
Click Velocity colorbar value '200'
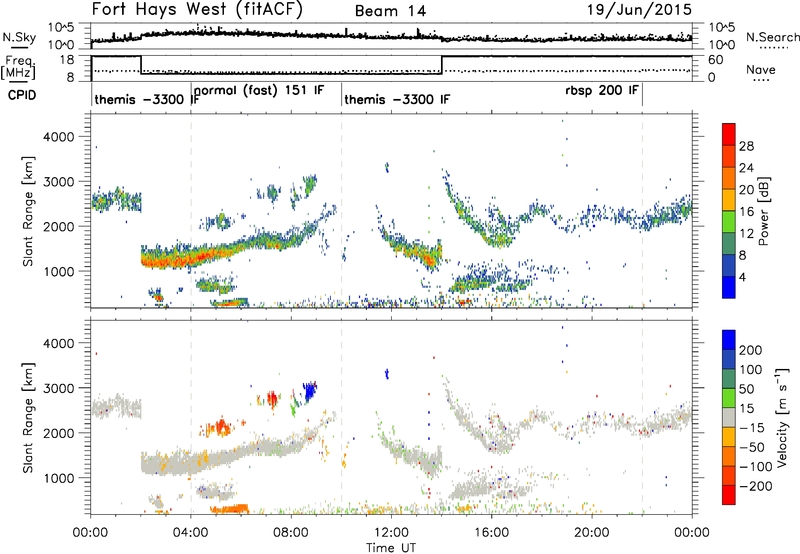tap(751, 350)
